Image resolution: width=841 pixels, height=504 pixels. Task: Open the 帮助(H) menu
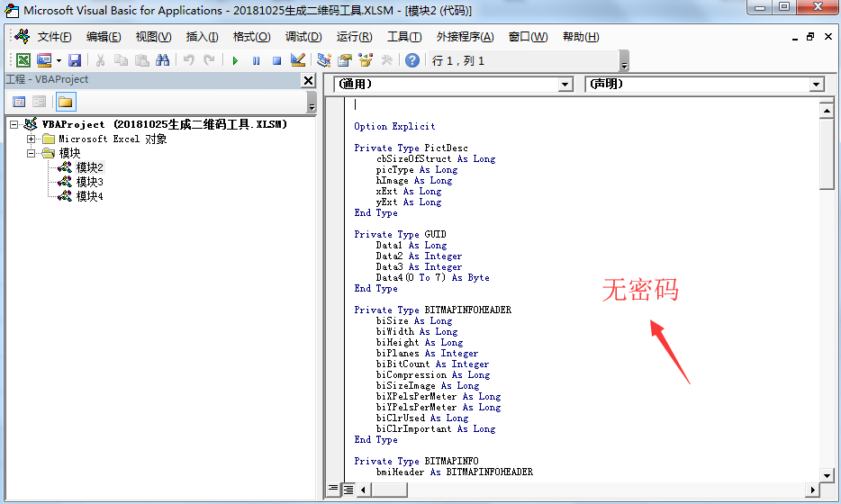click(581, 37)
